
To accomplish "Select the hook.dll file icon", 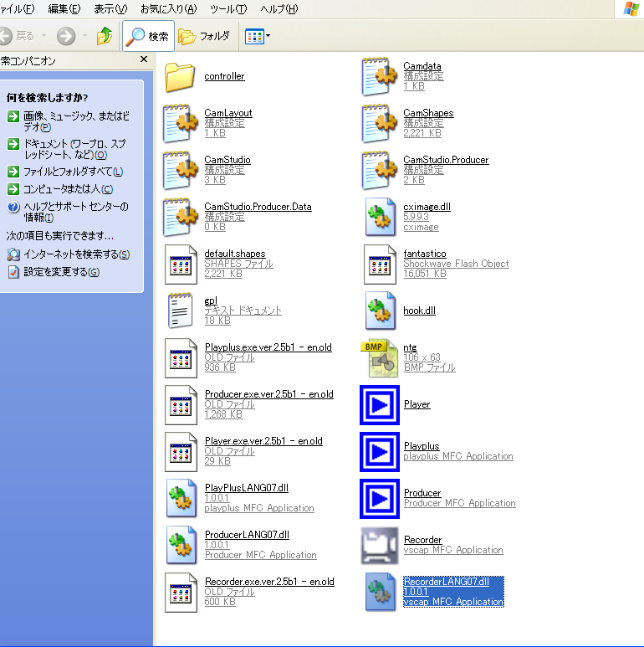I will [380, 311].
